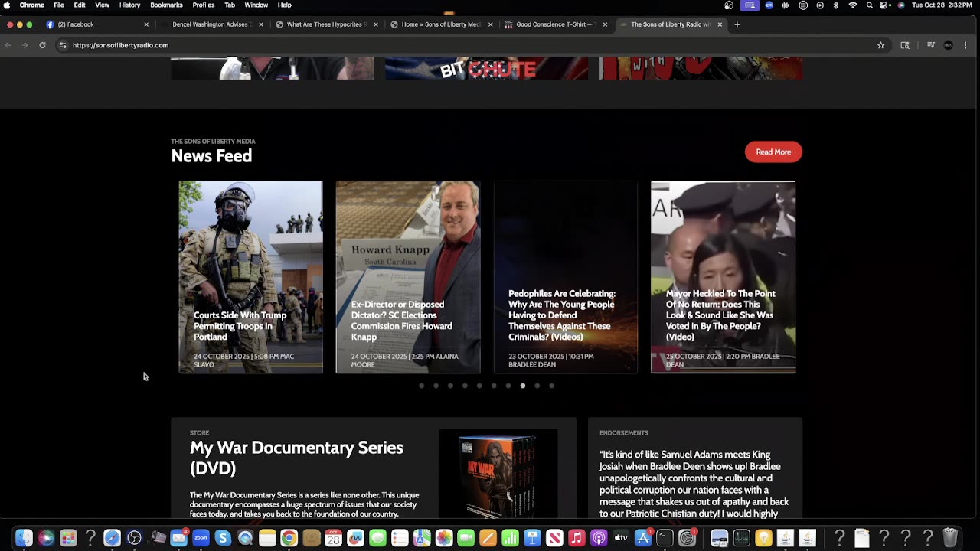View site information icon in address bar
The height and width of the screenshot is (551, 980).
click(63, 45)
